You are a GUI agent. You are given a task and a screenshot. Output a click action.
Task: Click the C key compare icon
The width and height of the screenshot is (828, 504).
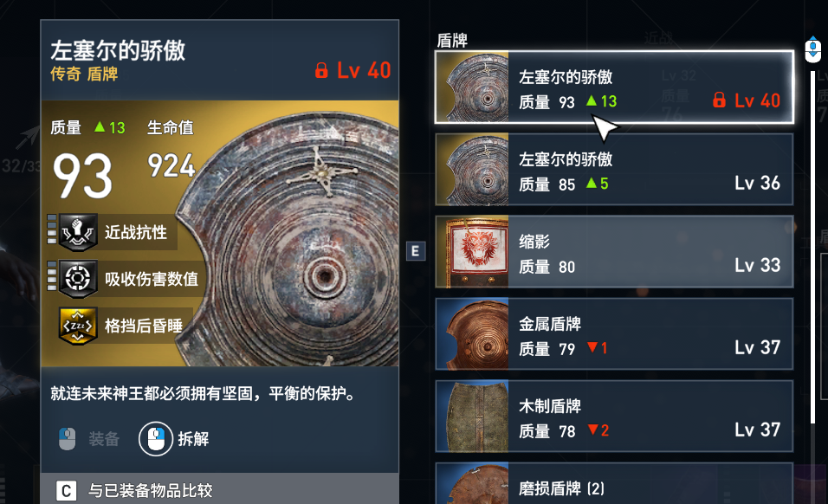[67, 491]
